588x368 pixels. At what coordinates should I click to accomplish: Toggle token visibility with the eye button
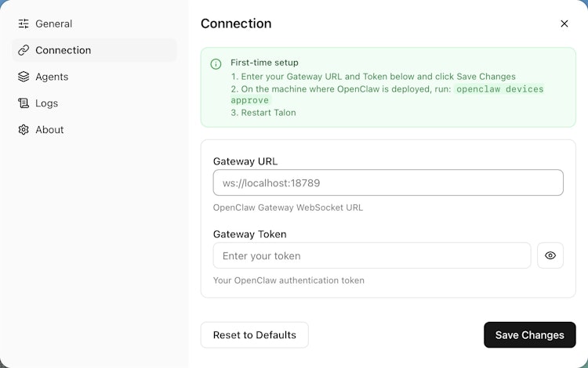[550, 255]
